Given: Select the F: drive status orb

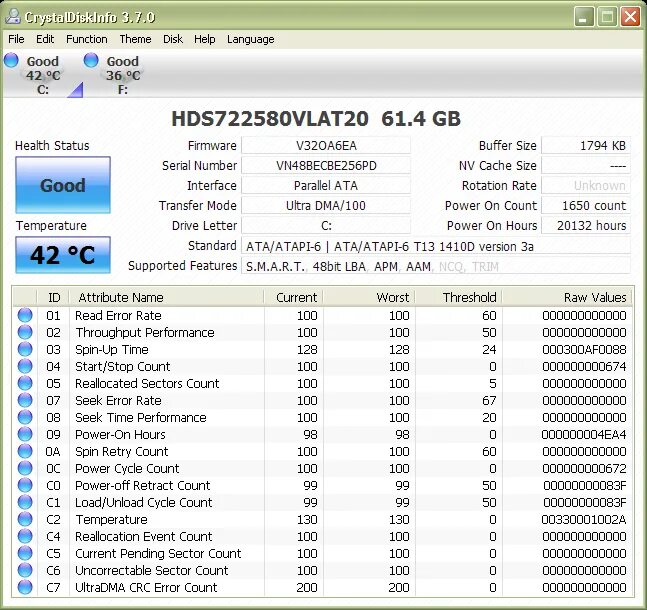Looking at the screenshot, I should tap(91, 60).
